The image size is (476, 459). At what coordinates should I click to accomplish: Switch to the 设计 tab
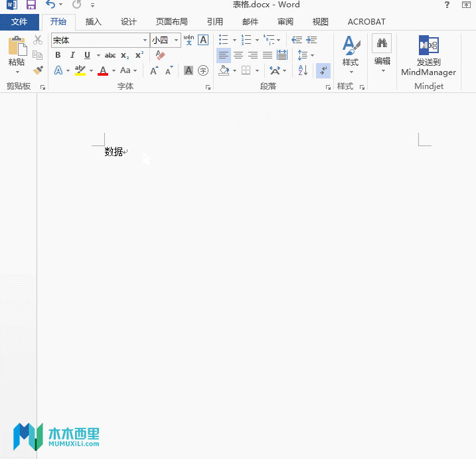pos(128,22)
